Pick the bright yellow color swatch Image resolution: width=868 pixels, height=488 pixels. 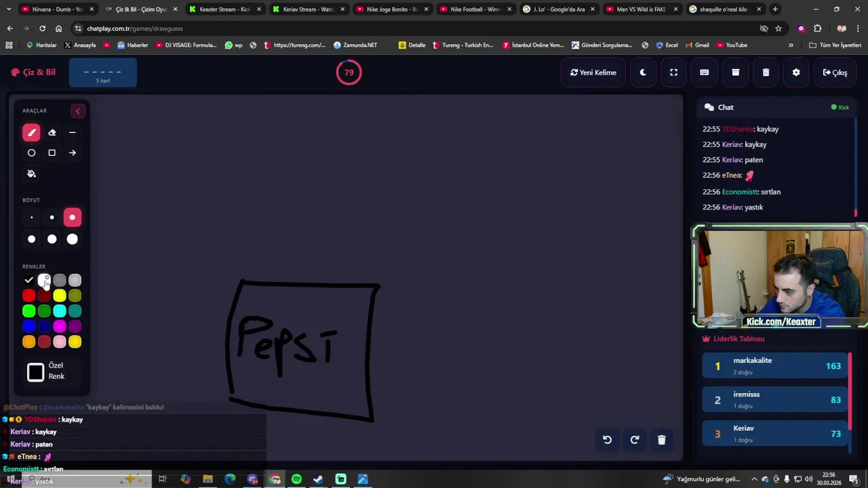tap(60, 296)
